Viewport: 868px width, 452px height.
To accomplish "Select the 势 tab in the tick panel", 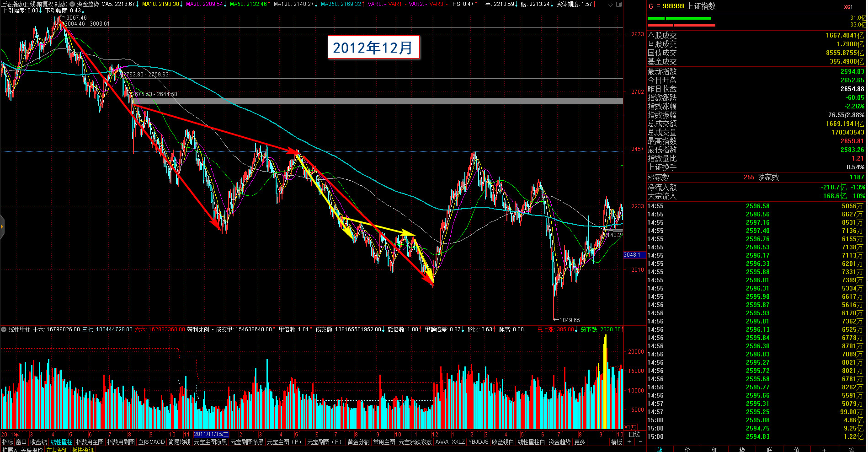I will pyautogui.click(x=742, y=450).
